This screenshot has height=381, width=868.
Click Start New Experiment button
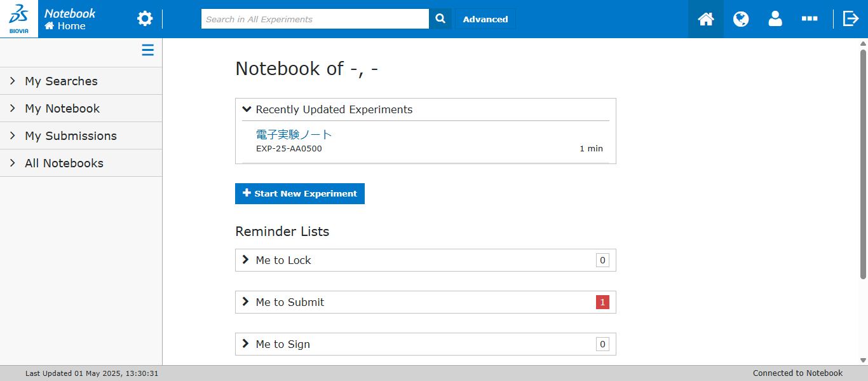(x=300, y=193)
